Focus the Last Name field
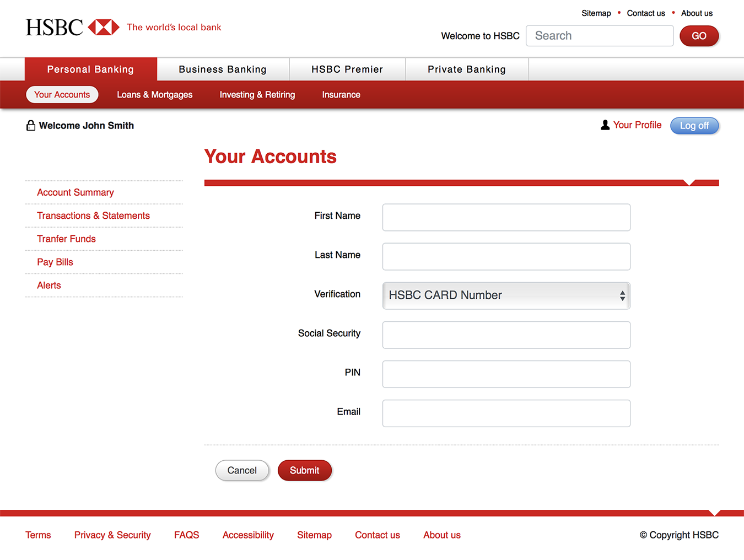 coord(506,257)
